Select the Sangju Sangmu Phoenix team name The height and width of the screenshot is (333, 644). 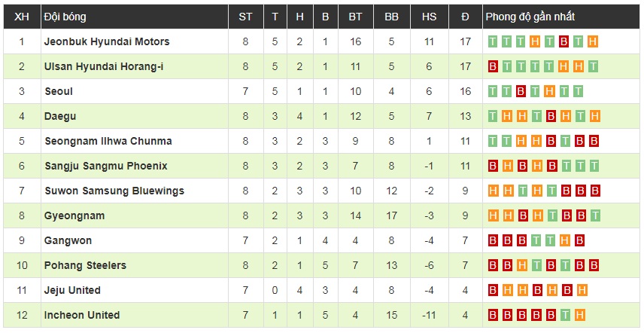(x=105, y=166)
